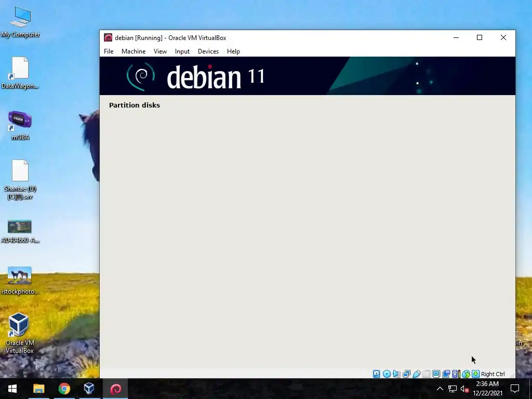Click the display settings status icon

(436, 374)
